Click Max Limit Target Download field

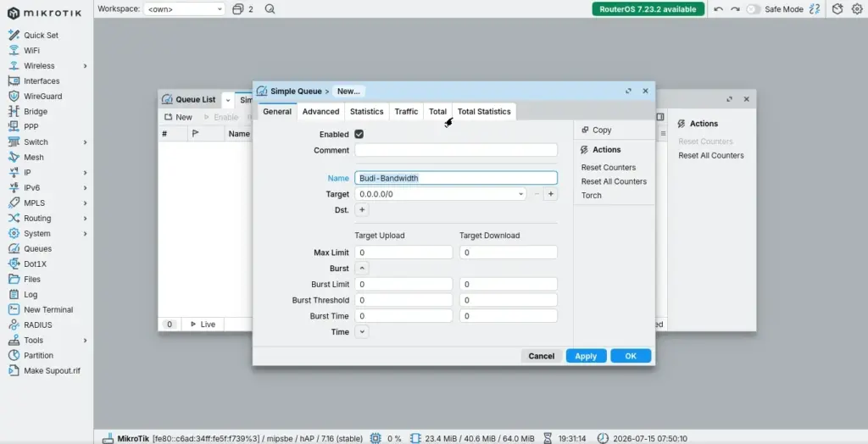[509, 253]
